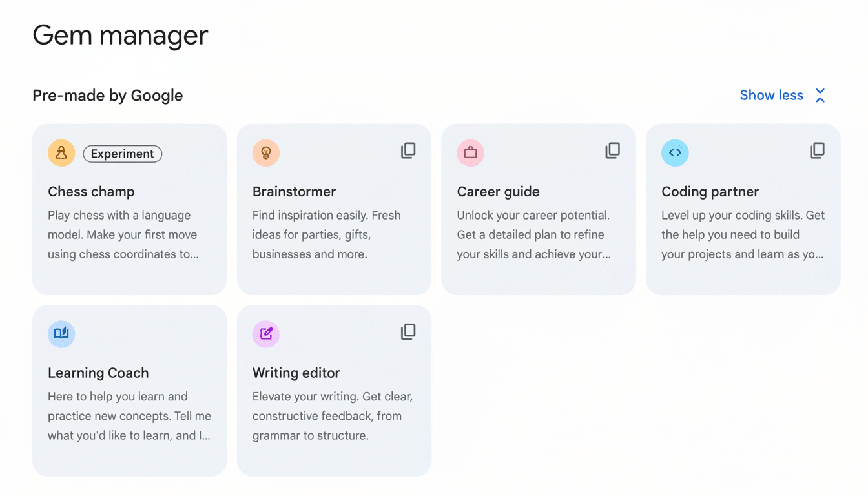Screen dimensions: 868x496
Task: Copy the Writing editor gem
Action: pyautogui.click(x=408, y=331)
